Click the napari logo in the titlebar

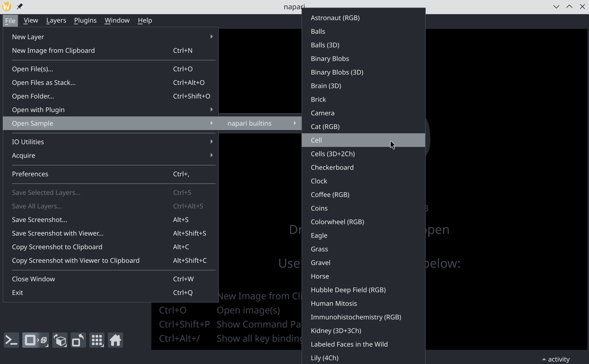[x=6, y=6]
